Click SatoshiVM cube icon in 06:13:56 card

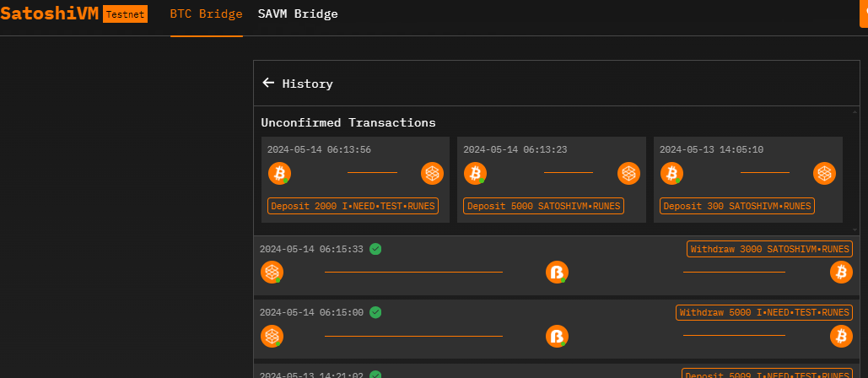coord(433,173)
